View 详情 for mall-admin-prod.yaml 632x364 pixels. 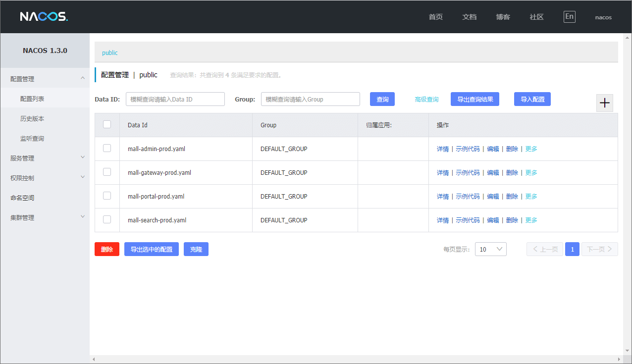point(443,149)
